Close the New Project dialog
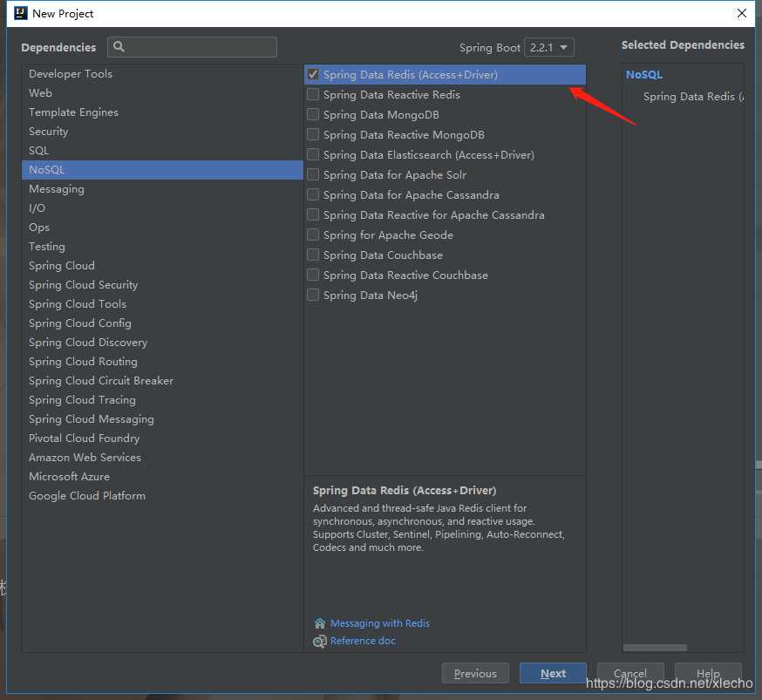The height and width of the screenshot is (700, 762). tap(742, 13)
